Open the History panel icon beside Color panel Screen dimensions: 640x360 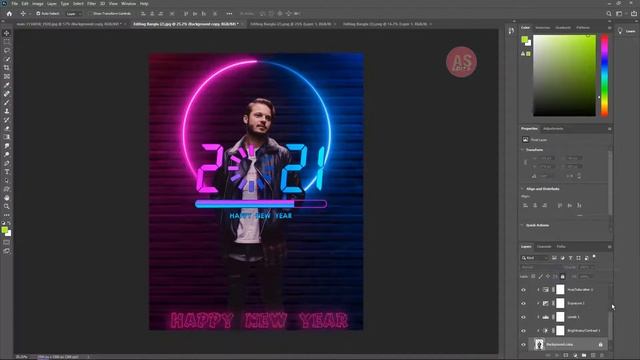[x=511, y=31]
